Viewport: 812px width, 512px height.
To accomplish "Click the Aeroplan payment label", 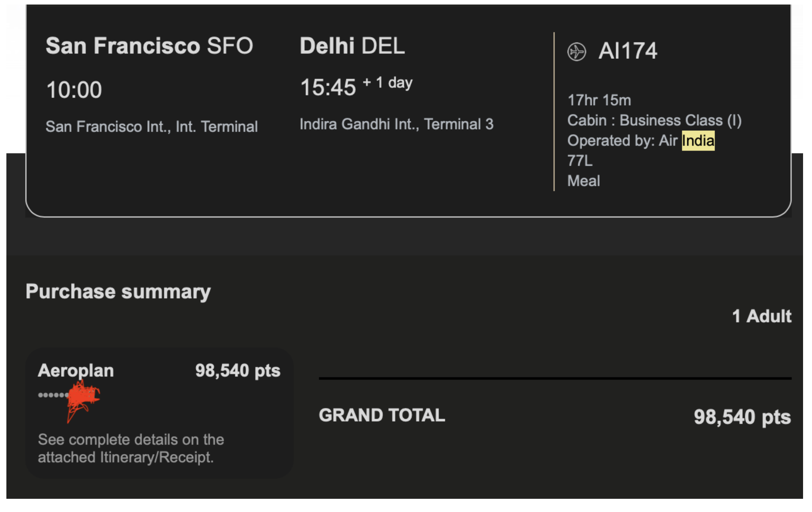I will [76, 371].
